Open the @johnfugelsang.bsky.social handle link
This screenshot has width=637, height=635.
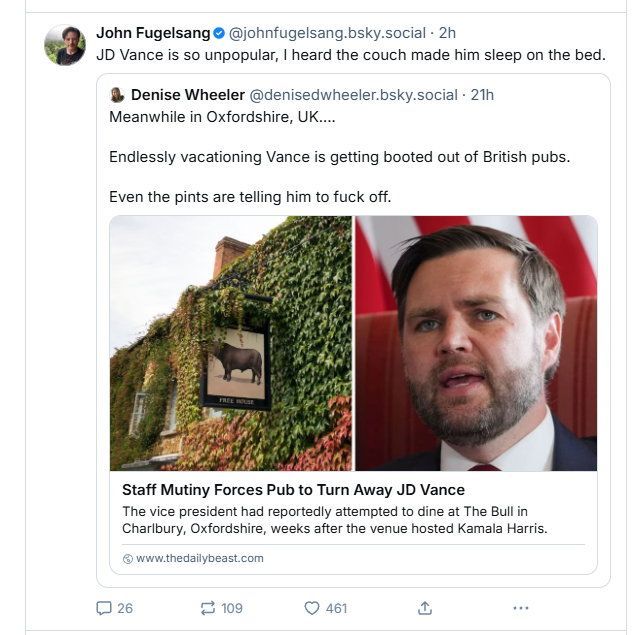click(327, 33)
